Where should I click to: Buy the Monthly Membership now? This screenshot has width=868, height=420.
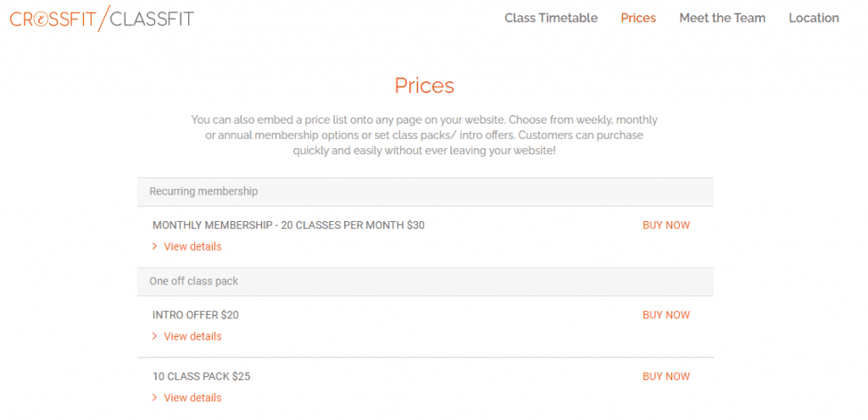(666, 225)
